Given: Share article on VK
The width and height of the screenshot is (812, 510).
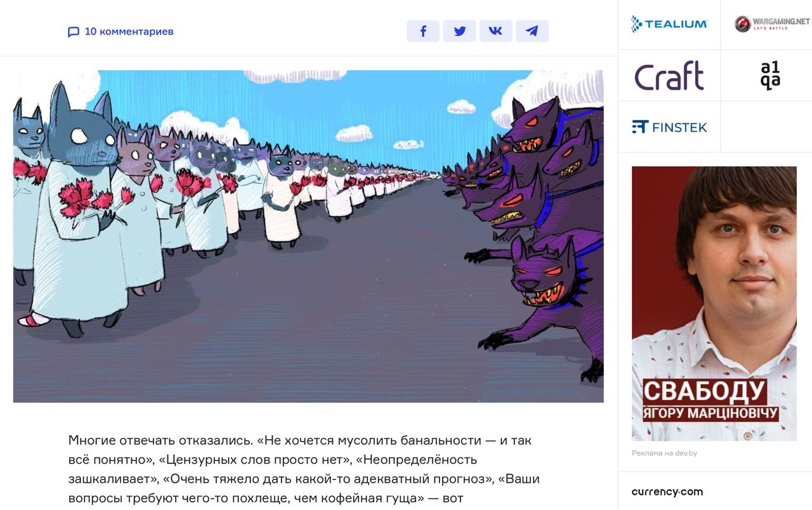Looking at the screenshot, I should pyautogui.click(x=495, y=31).
